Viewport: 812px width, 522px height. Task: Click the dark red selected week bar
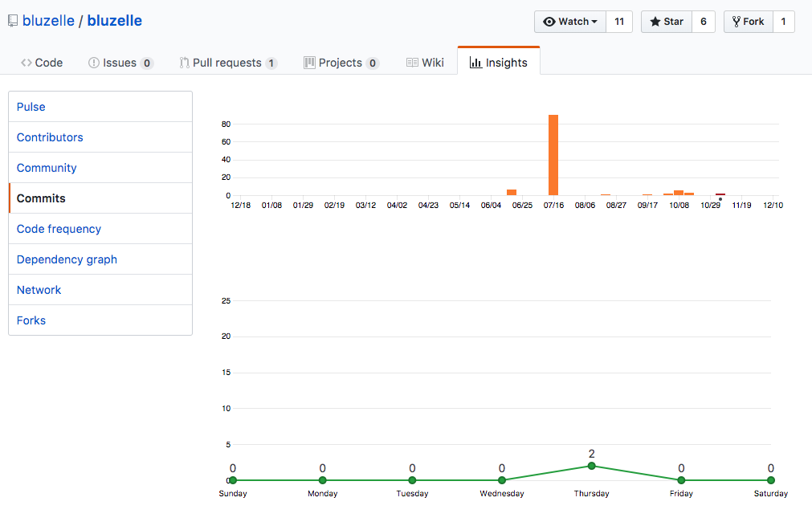(x=720, y=194)
